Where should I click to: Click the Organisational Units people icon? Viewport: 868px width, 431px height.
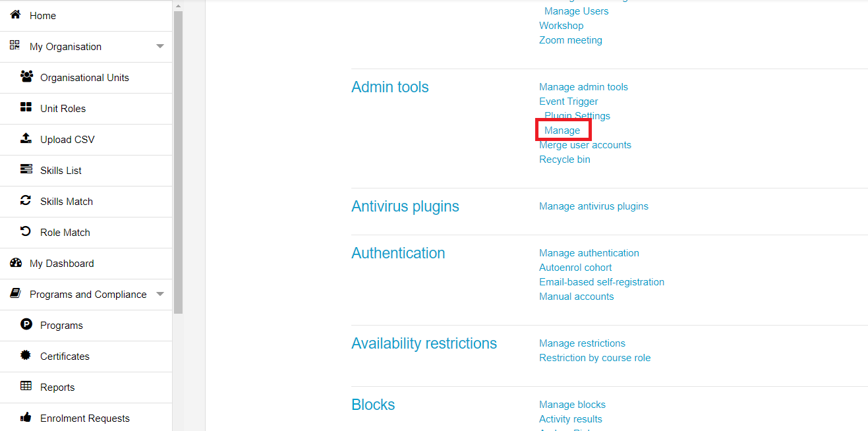click(x=26, y=76)
